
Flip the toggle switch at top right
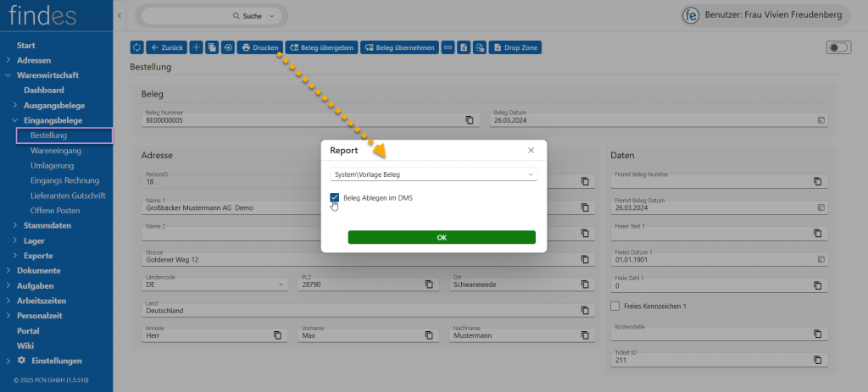[x=837, y=47]
